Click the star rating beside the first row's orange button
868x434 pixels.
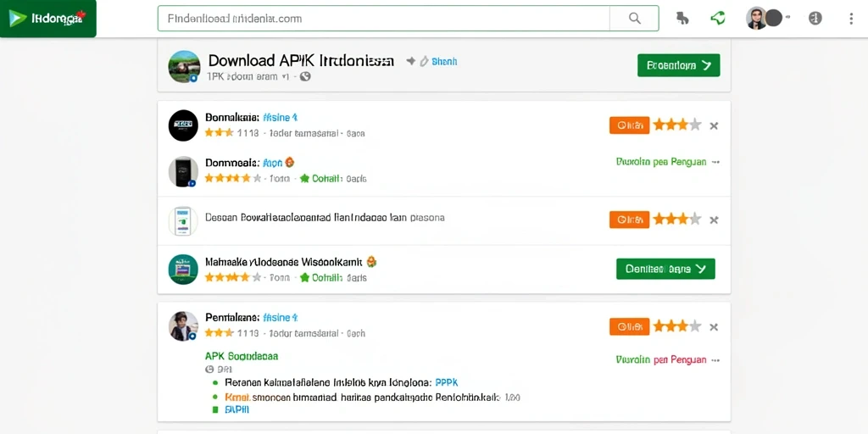[677, 125]
